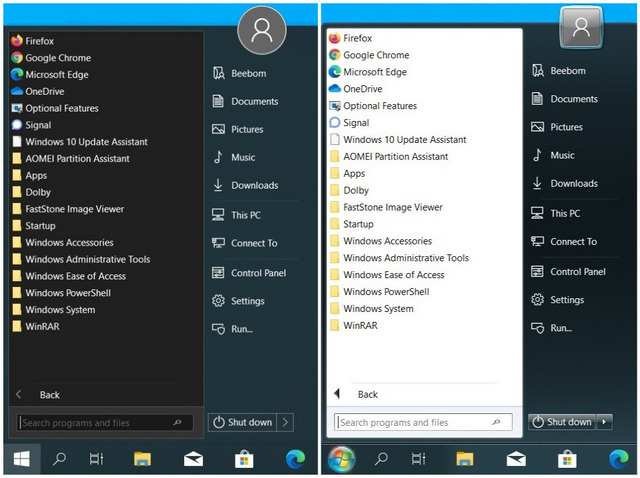The width and height of the screenshot is (640, 478).
Task: Open Run... in the left menu
Action: pyautogui.click(x=232, y=329)
